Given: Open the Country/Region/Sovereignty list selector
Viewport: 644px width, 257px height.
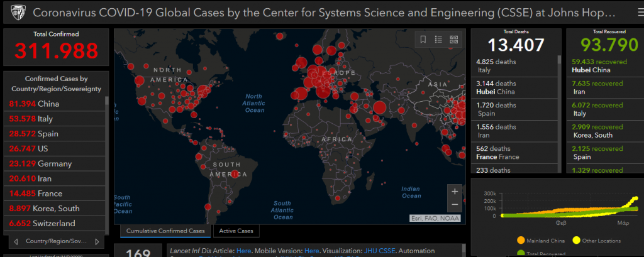Looking at the screenshot, I should (x=55, y=241).
